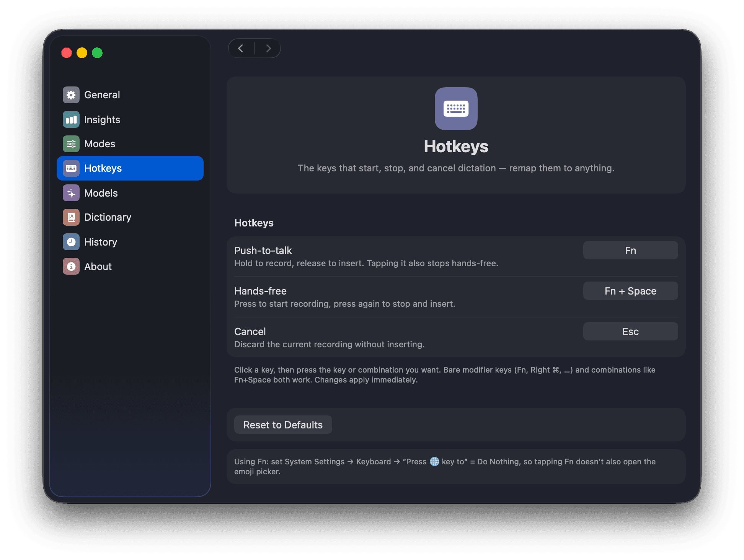744x560 pixels.
Task: Click the large keyboard icon above Hotkeys title
Action: [x=456, y=109]
